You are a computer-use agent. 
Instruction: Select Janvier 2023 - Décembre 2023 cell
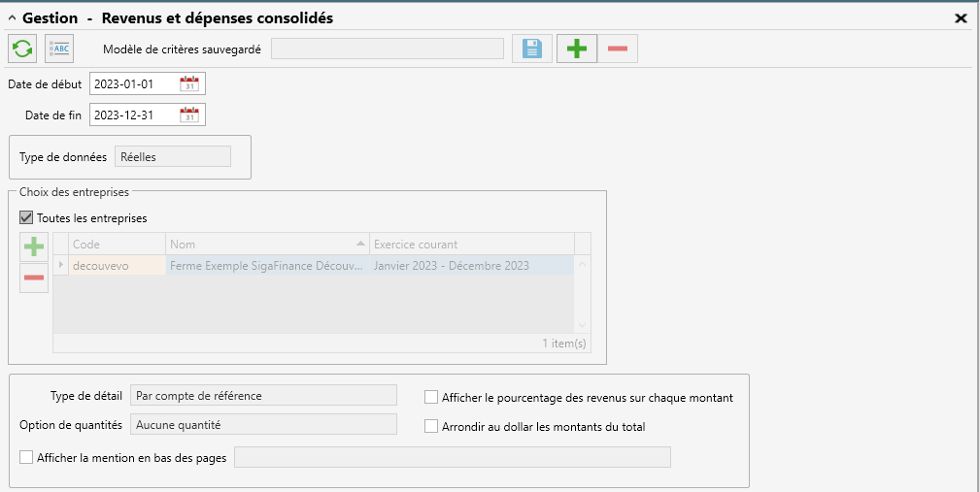(x=471, y=265)
